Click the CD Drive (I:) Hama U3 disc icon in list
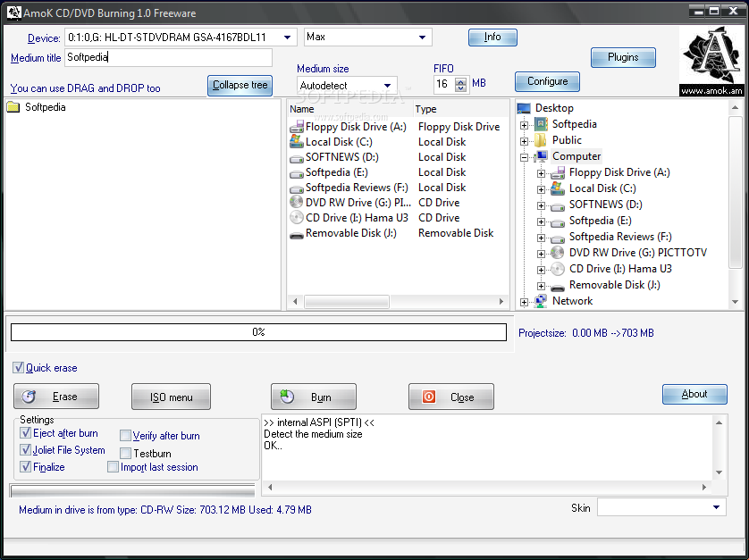749x560 pixels. coord(297,218)
